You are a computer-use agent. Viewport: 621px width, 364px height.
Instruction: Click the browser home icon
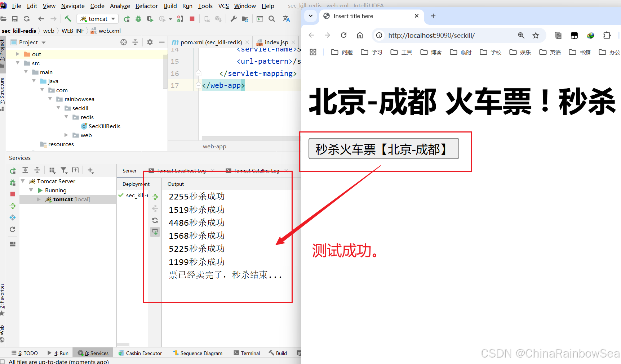[360, 35]
